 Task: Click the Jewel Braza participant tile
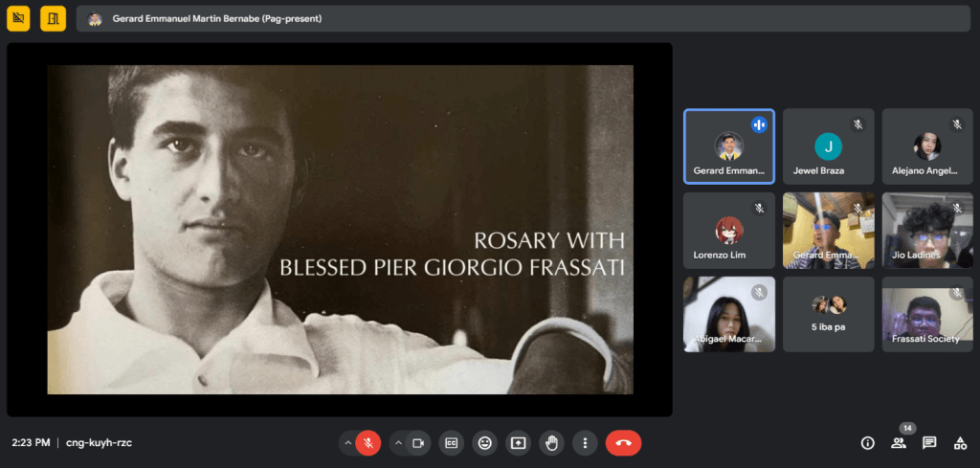click(x=828, y=145)
